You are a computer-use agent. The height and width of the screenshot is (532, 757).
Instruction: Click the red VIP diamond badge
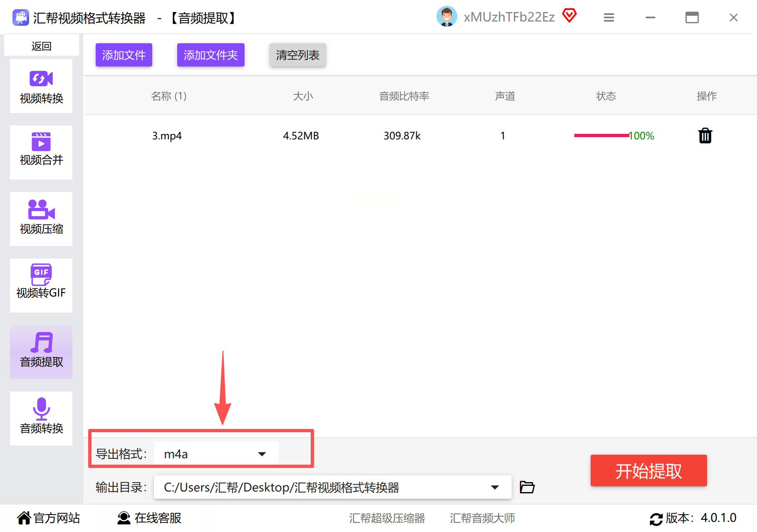click(x=569, y=16)
